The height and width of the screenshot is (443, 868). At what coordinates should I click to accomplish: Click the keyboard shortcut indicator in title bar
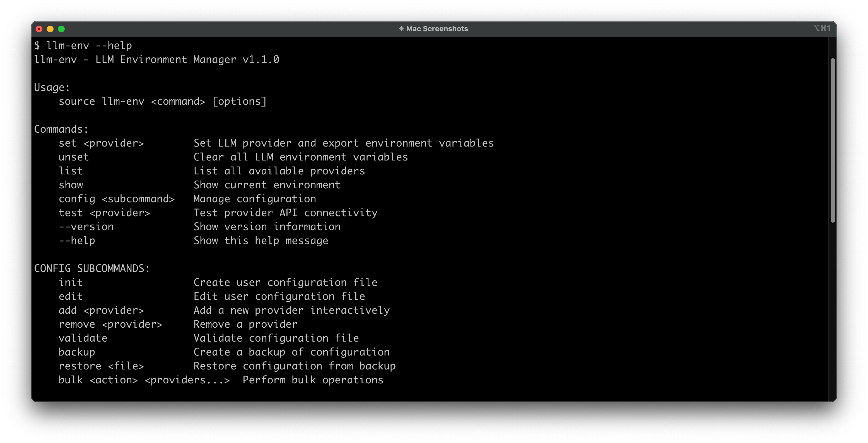click(x=821, y=28)
